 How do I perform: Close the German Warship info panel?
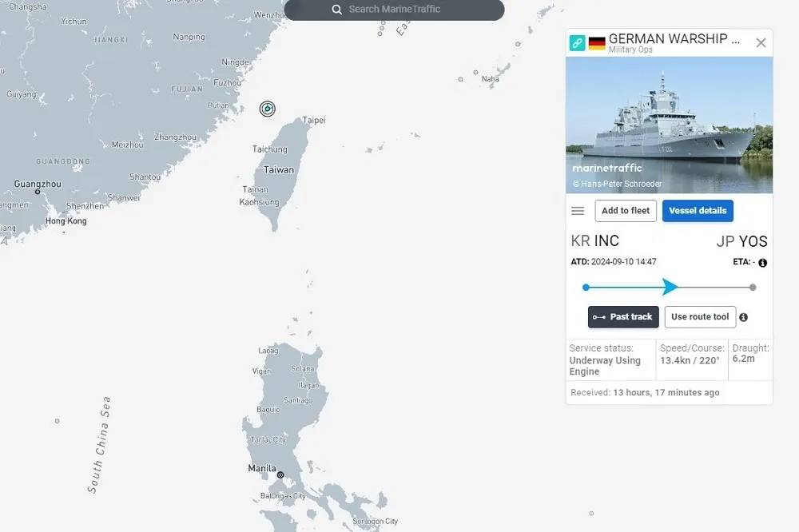[761, 43]
